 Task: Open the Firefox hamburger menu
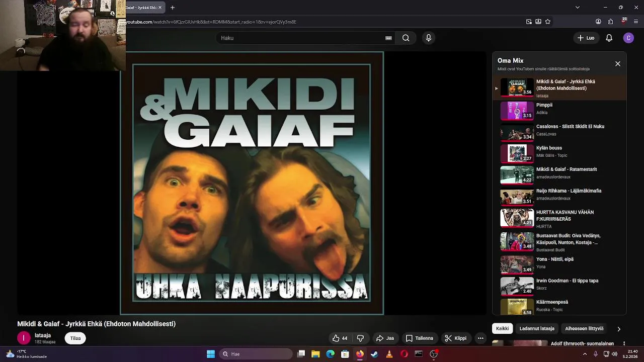coord(636,22)
